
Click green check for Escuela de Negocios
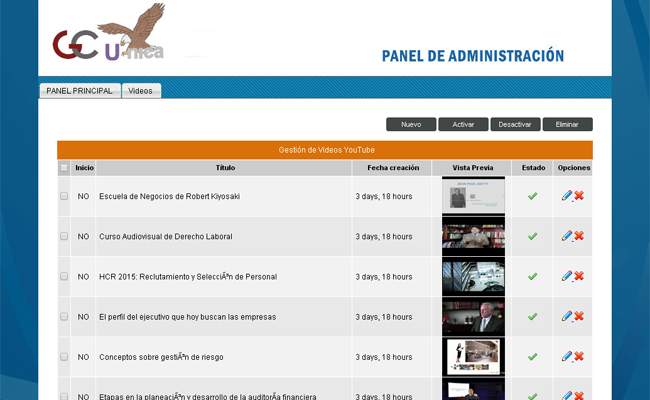532,196
